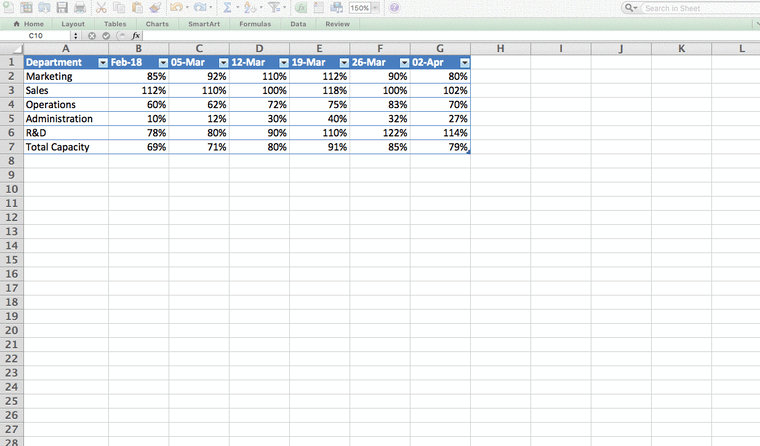
Task: Open the Formulas ribbon tab
Action: coord(255,24)
